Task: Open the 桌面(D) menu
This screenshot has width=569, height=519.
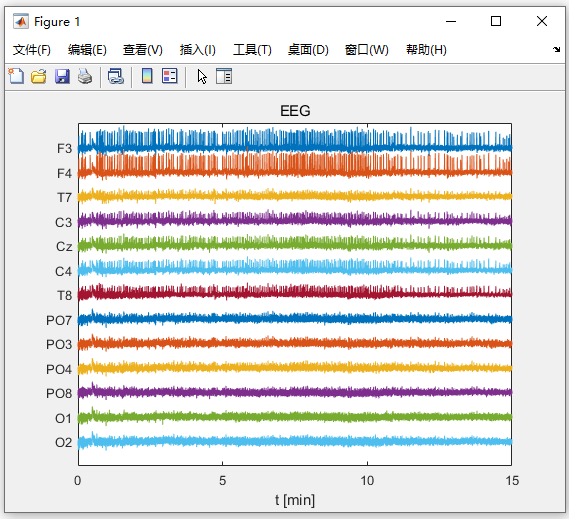Action: point(308,50)
